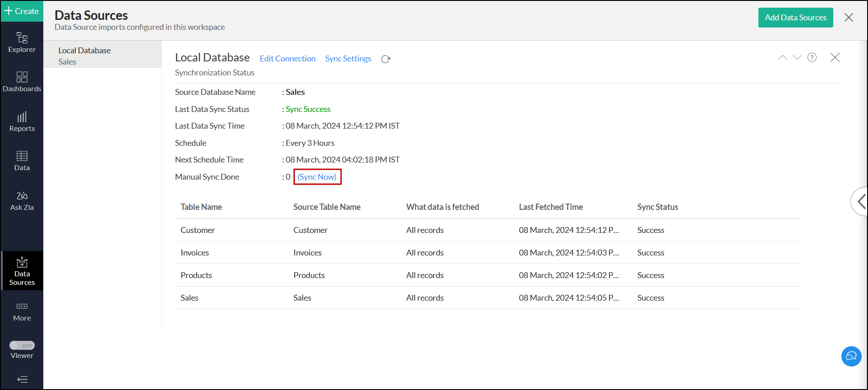Image resolution: width=868 pixels, height=390 pixels.
Task: Open the Explorer sidebar icon
Action: point(22,42)
